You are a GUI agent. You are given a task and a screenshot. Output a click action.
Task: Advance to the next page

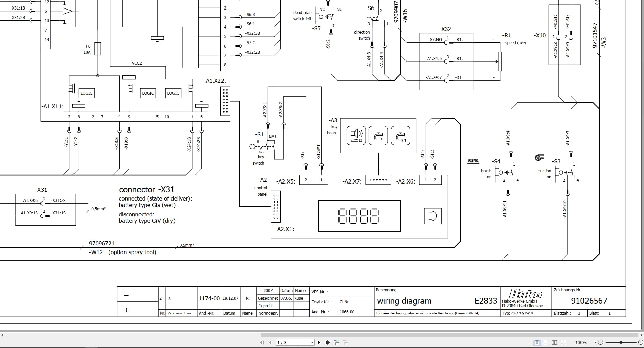pyautogui.click(x=319, y=343)
